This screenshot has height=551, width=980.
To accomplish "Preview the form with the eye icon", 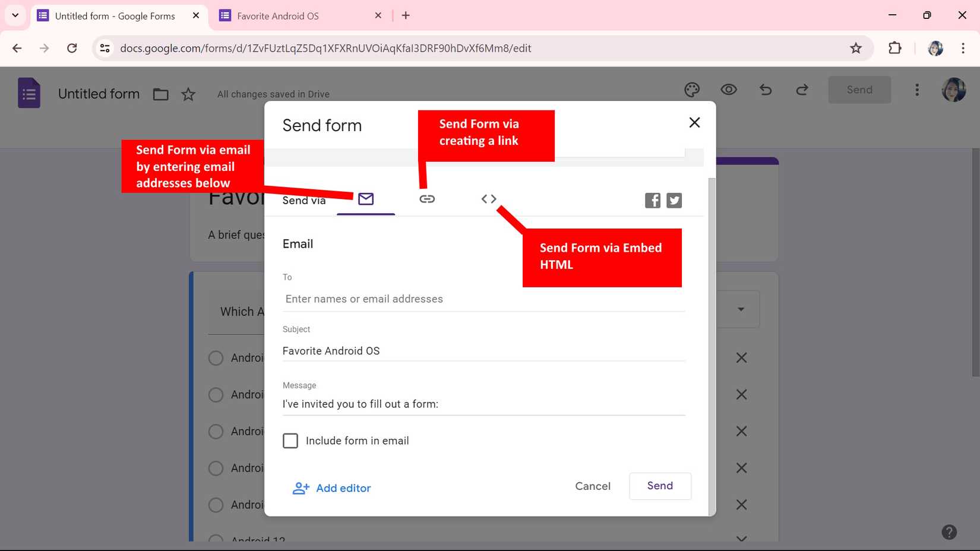I will click(728, 90).
